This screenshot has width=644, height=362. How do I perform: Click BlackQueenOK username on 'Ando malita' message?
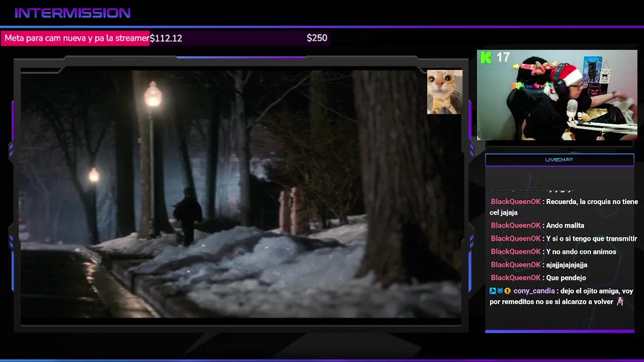click(516, 226)
